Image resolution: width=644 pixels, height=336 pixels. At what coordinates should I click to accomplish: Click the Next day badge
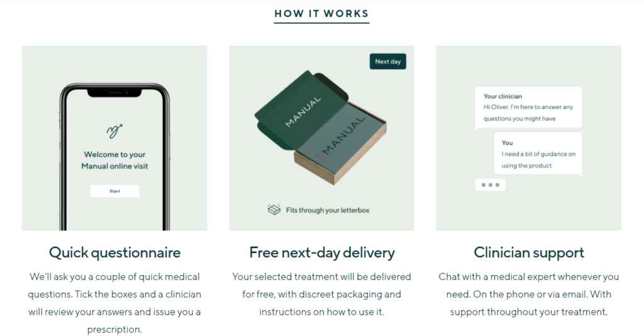click(x=387, y=62)
